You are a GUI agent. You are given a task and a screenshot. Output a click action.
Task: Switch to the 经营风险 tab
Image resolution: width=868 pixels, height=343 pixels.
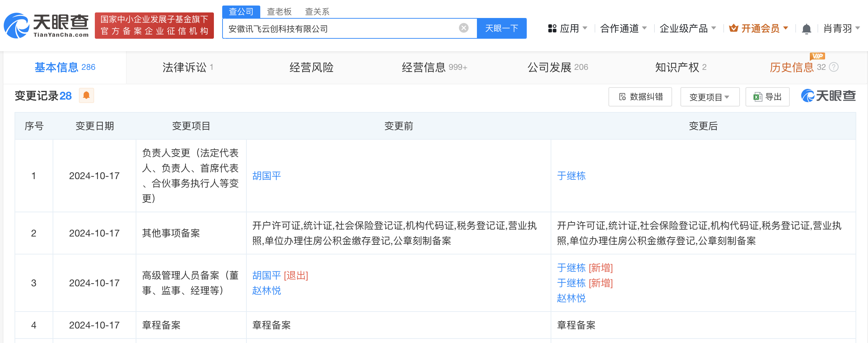coord(311,67)
